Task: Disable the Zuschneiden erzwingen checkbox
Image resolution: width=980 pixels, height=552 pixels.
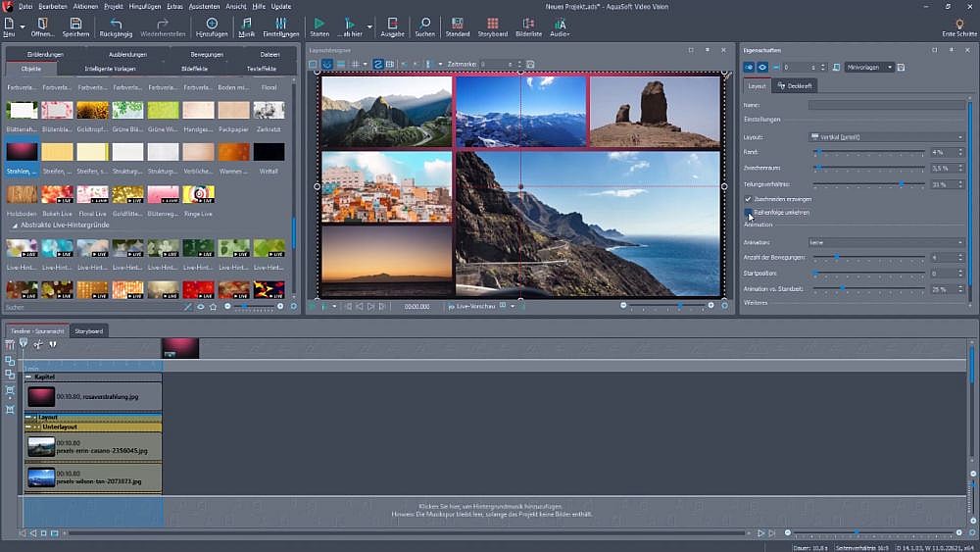Action: (x=749, y=198)
